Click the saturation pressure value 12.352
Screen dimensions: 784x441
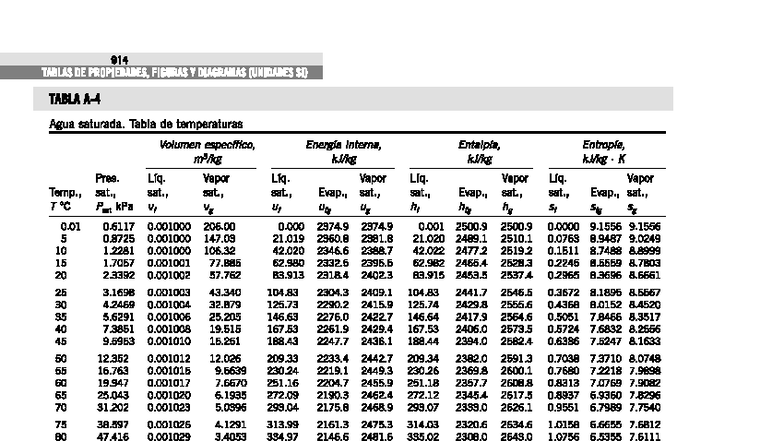point(115,358)
